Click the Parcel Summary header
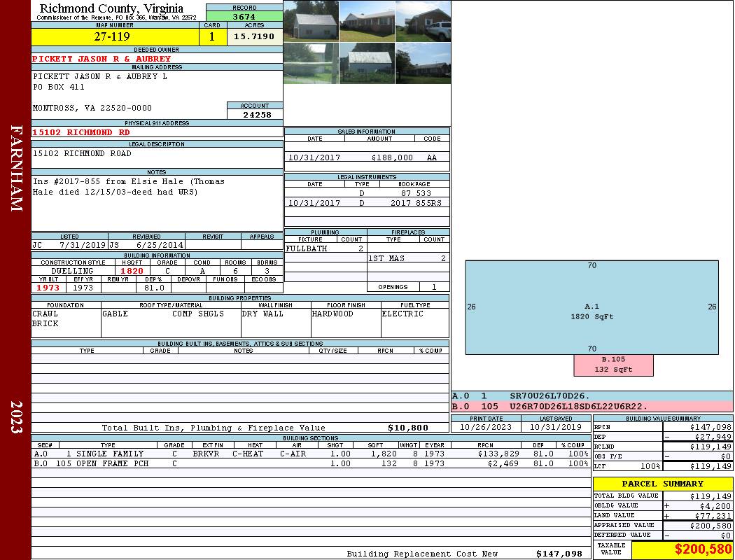Viewport: 735px width, 560px height. click(662, 484)
